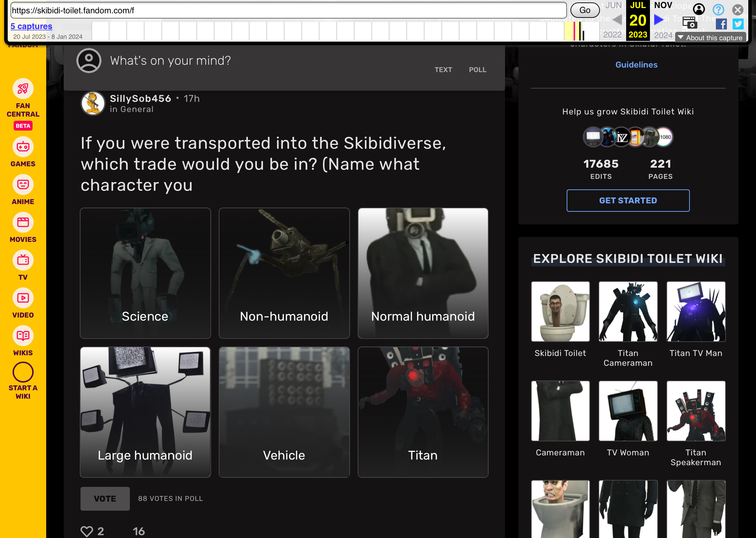The height and width of the screenshot is (538, 756).
Task: Open the Wayback user account icon
Action: coord(699,9)
